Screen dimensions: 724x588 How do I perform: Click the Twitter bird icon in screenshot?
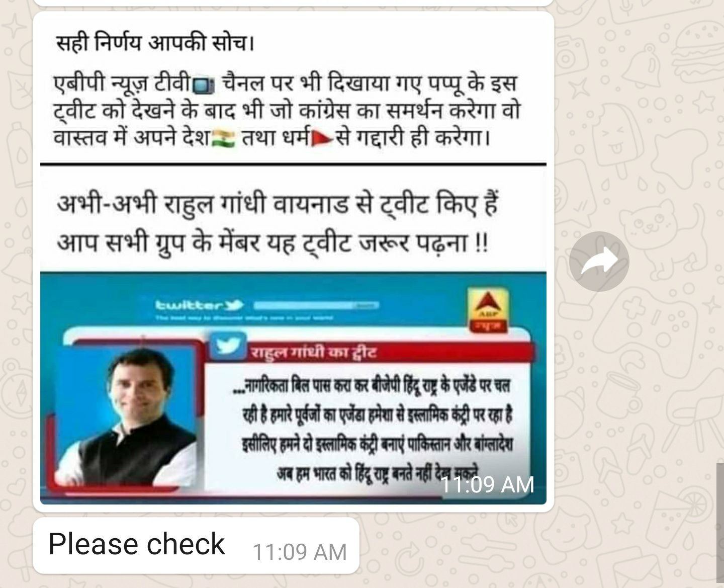pos(228,346)
